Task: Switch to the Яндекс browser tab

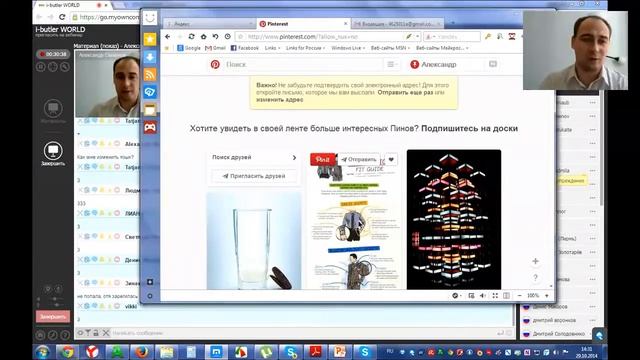Action: [209, 24]
